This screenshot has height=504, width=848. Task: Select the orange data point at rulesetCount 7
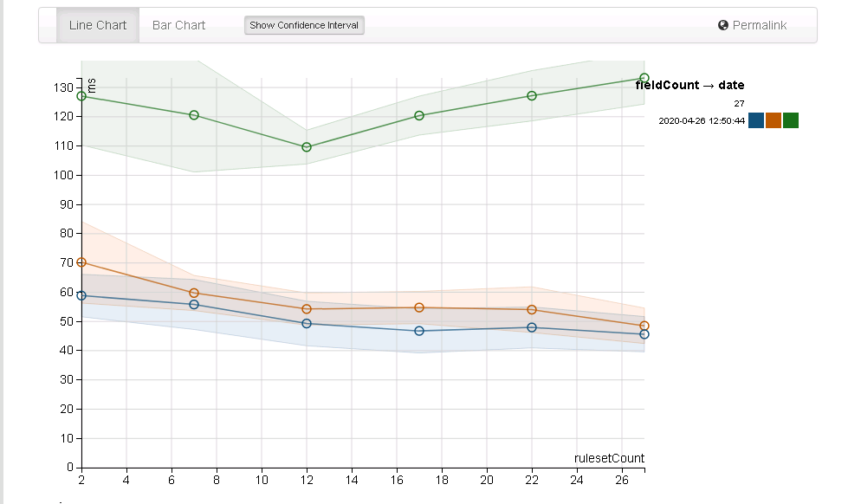194,294
